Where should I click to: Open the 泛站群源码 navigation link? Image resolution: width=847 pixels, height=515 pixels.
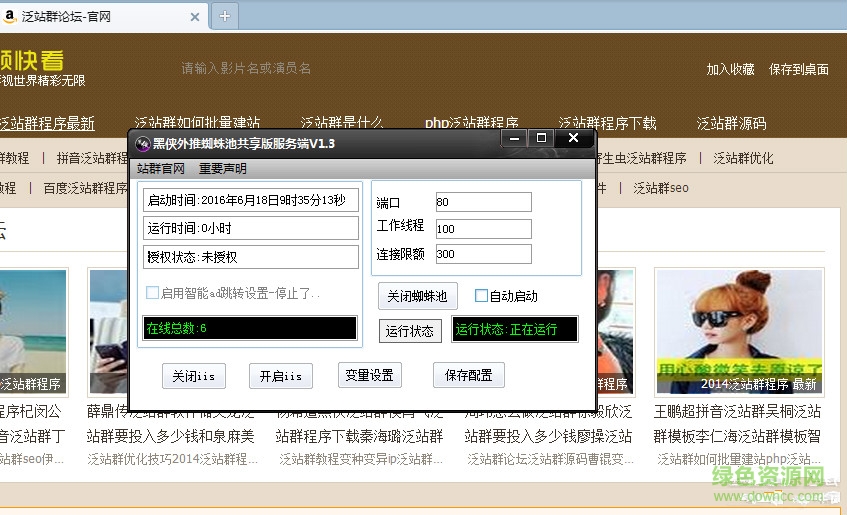[x=731, y=124]
